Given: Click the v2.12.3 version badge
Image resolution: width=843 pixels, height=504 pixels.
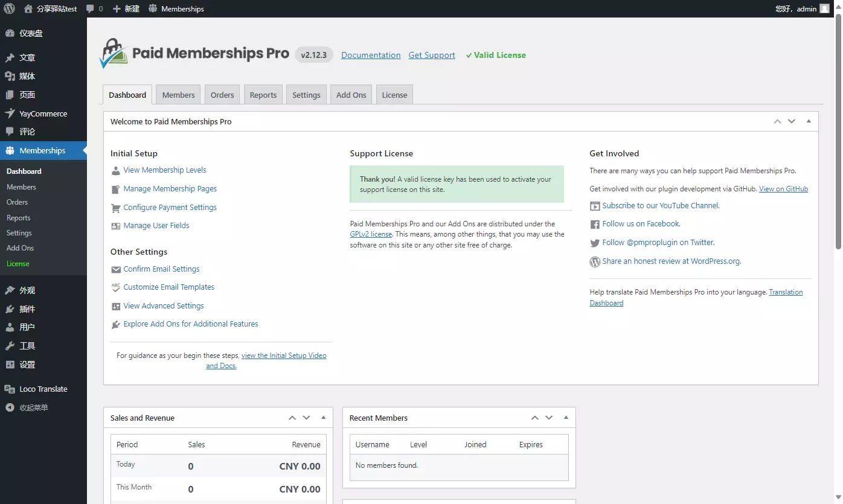Looking at the screenshot, I should point(314,55).
